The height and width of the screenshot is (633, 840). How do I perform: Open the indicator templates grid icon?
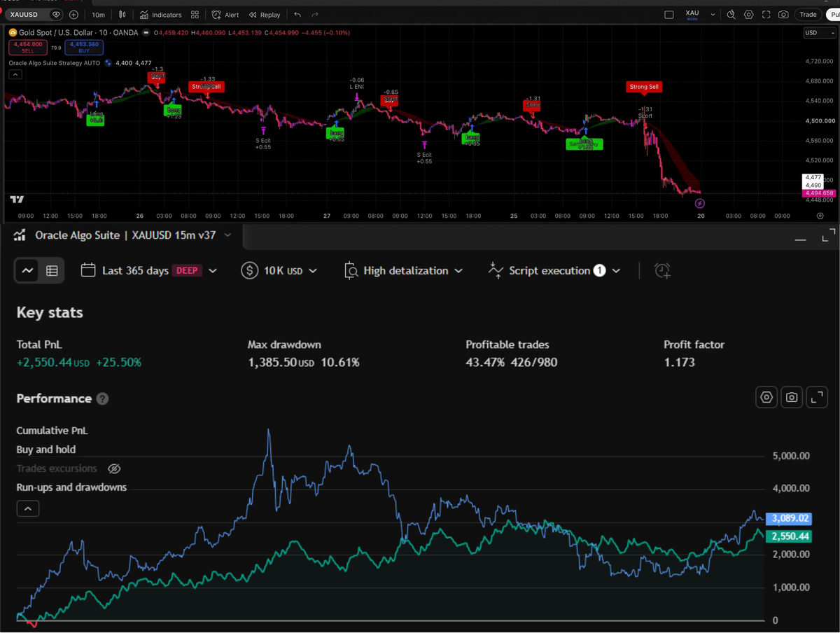coord(195,15)
